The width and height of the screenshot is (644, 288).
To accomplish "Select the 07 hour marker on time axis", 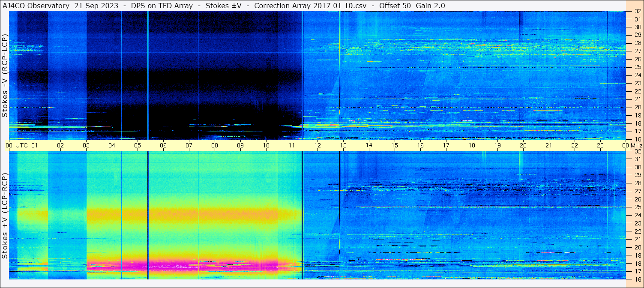I will point(189,145).
